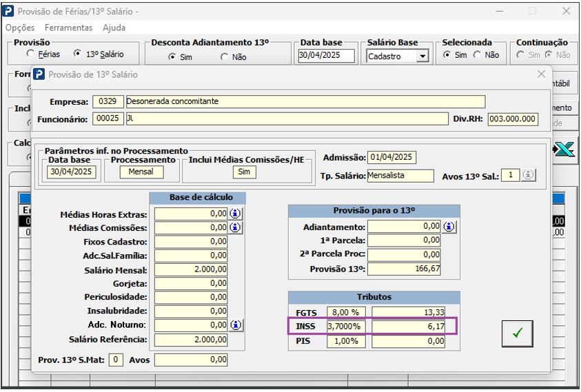581x392 pixels.
Task: Click the Salário Mensal value field
Action: [x=191, y=269]
